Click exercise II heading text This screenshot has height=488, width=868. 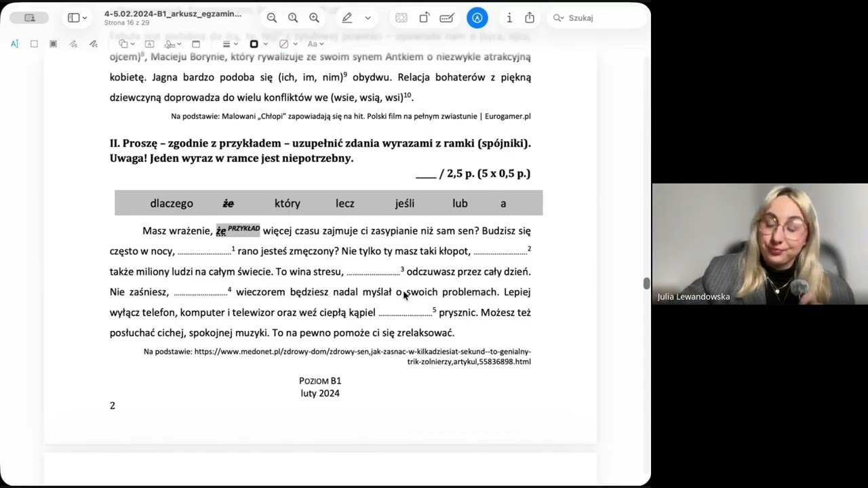coord(320,150)
